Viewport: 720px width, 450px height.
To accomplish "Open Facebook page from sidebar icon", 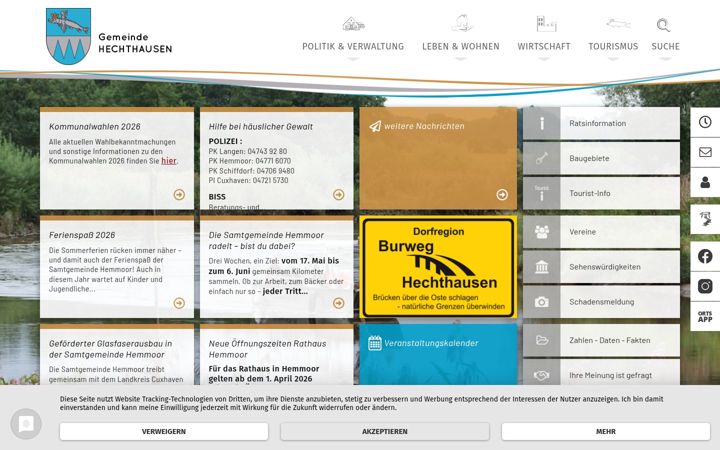I will (705, 256).
